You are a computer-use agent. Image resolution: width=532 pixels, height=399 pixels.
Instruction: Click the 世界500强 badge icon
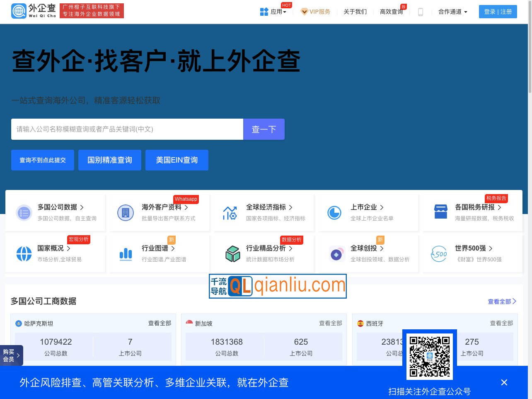pyautogui.click(x=439, y=253)
